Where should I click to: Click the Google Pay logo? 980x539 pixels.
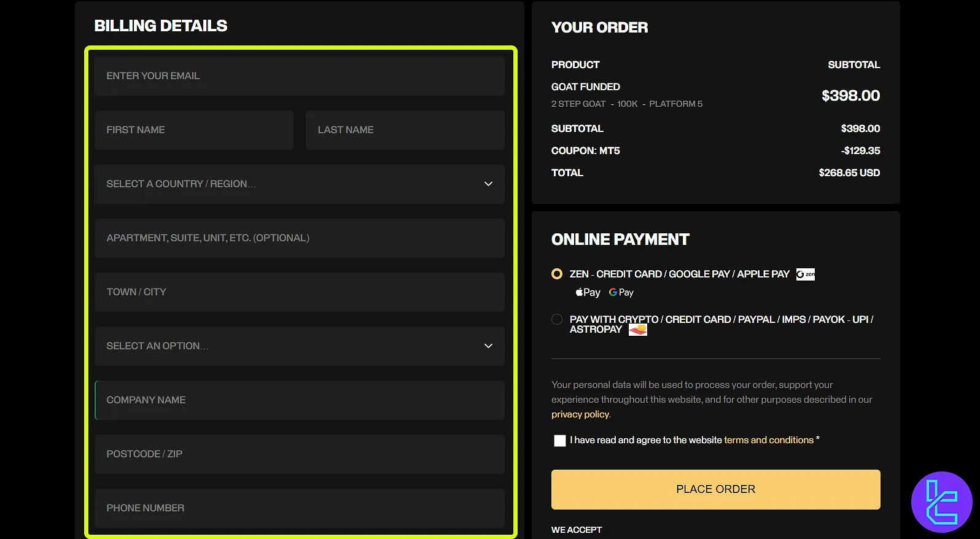click(621, 293)
